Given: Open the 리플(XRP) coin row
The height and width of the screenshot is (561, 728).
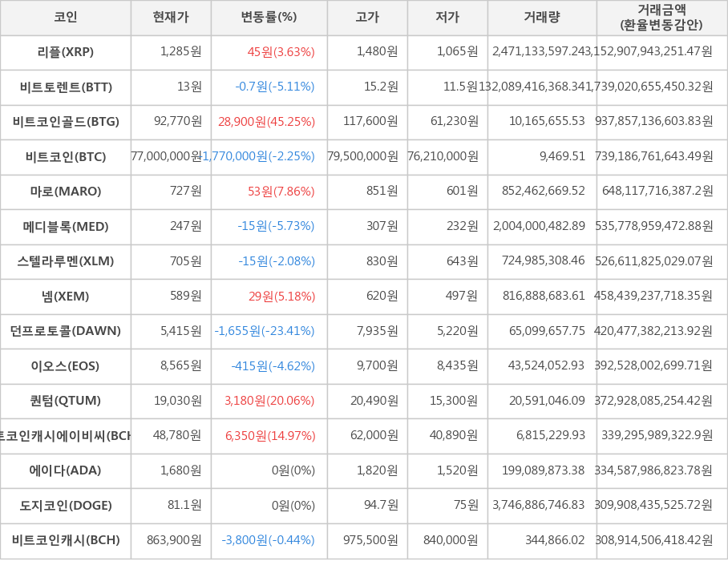Looking at the screenshot, I should (x=66, y=52).
